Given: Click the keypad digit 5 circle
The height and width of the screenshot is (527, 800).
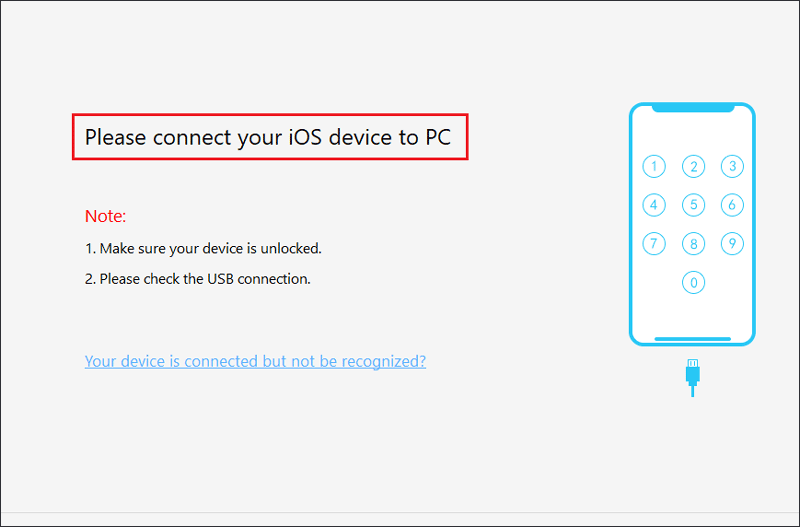Looking at the screenshot, I should [x=693, y=205].
